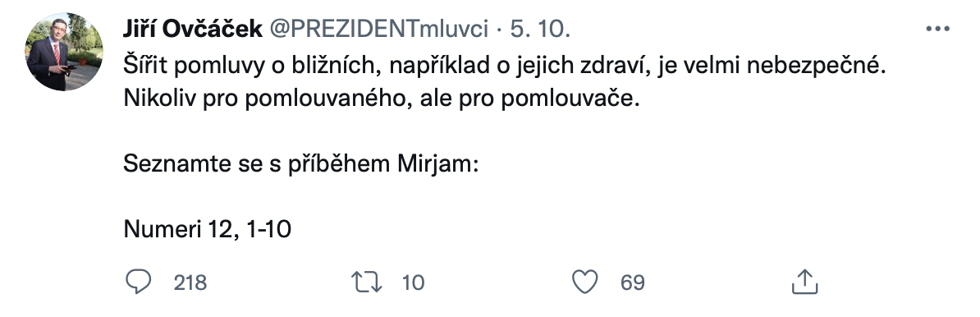980x317 pixels.
Task: Select the line 'Nikoliv pro pomlouvaného, ale pro pomlouvače.'
Action: 382,99
